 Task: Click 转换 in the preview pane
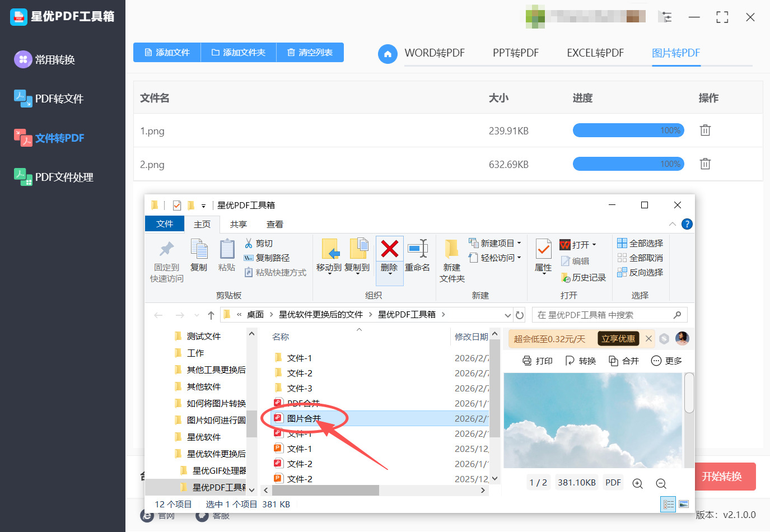click(x=581, y=361)
